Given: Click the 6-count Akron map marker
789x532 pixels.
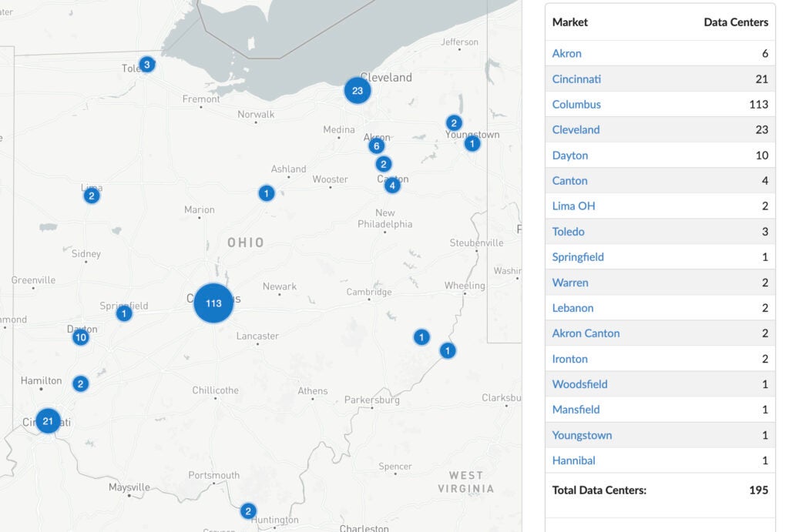Looking at the screenshot, I should [x=376, y=145].
